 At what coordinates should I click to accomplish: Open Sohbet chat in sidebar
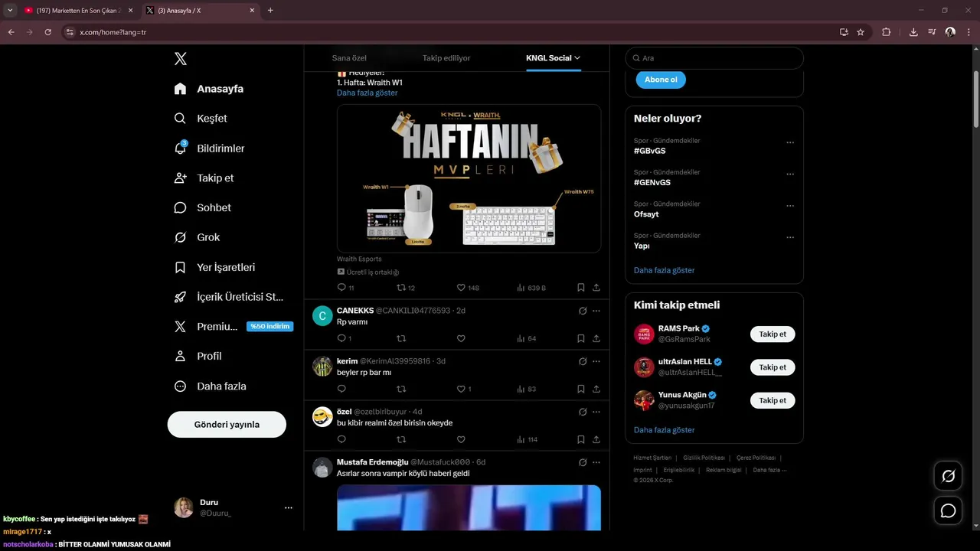[203, 207]
